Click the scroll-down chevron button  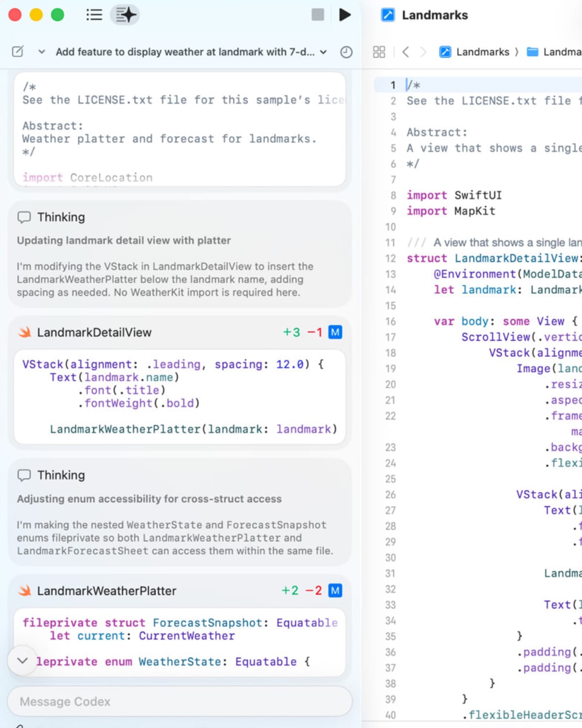(x=22, y=661)
